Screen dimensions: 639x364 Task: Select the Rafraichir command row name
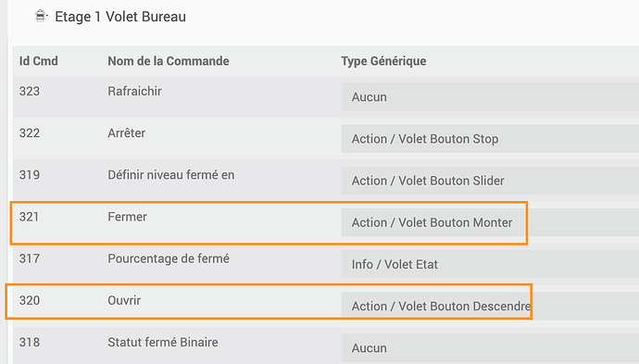(x=134, y=91)
